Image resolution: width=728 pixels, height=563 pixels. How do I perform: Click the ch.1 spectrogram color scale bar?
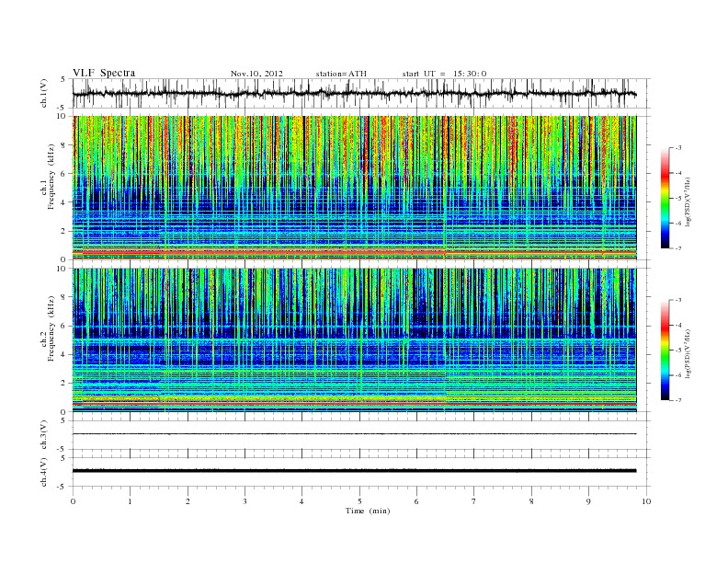tap(665, 198)
